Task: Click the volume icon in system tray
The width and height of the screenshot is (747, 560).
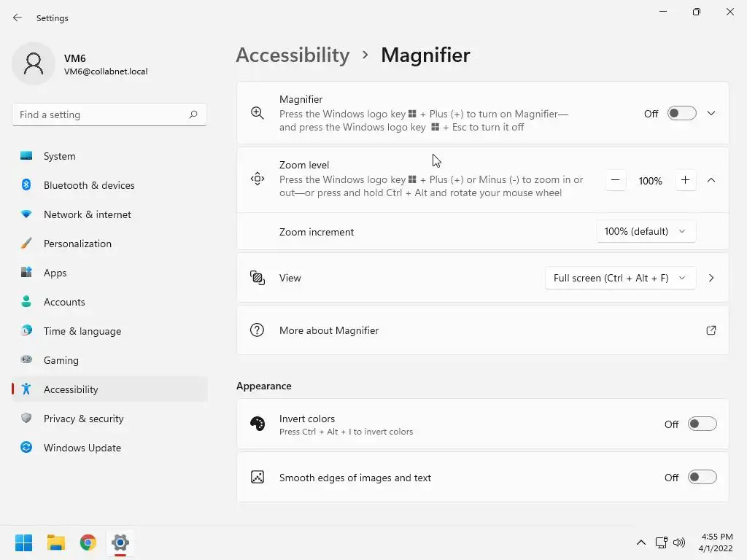Action: point(679,542)
